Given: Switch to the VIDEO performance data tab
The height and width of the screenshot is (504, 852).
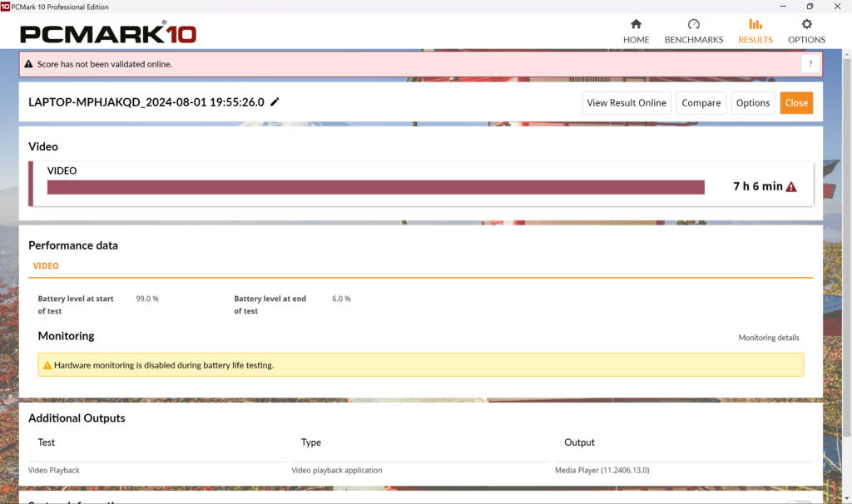Looking at the screenshot, I should tap(46, 266).
